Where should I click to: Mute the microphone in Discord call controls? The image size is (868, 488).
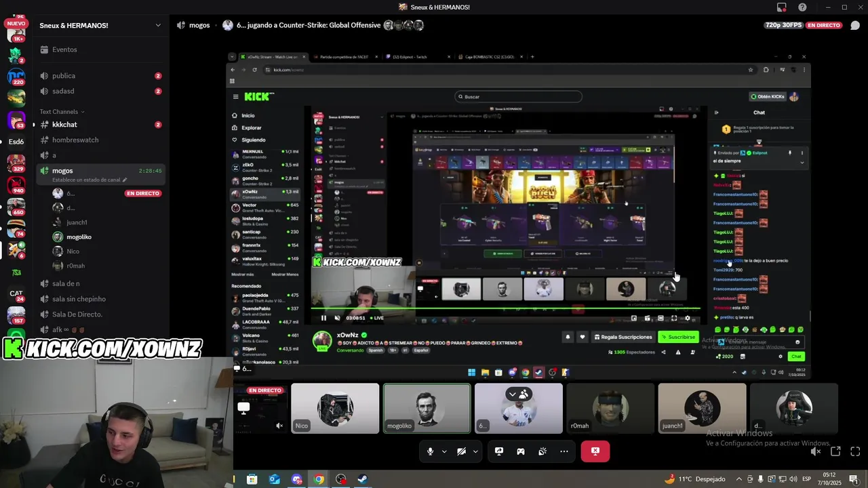click(x=430, y=451)
